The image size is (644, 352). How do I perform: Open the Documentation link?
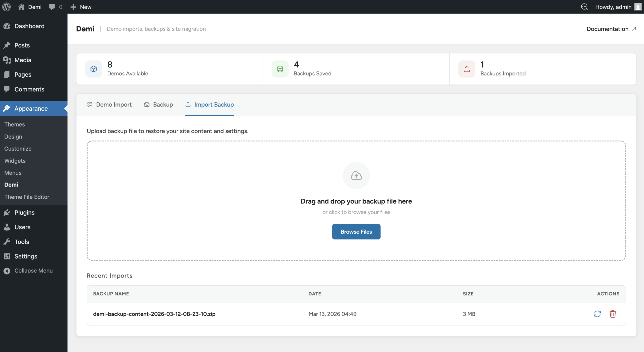[x=611, y=29]
